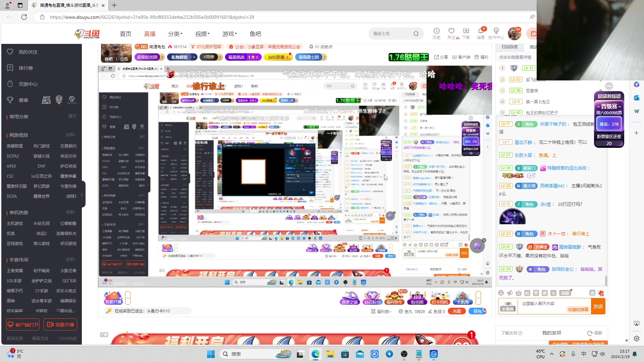
Task: Open the emoji picker in chat toolbar
Action: tap(501, 293)
